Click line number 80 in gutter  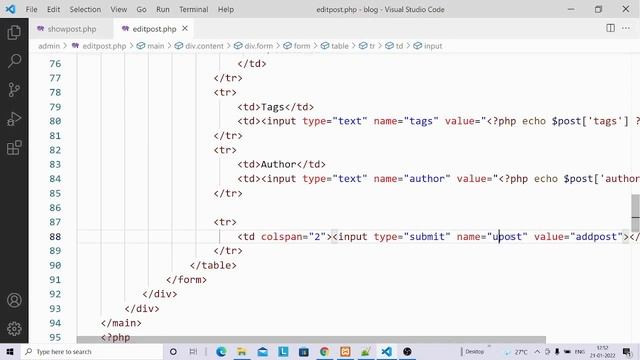tap(55, 121)
